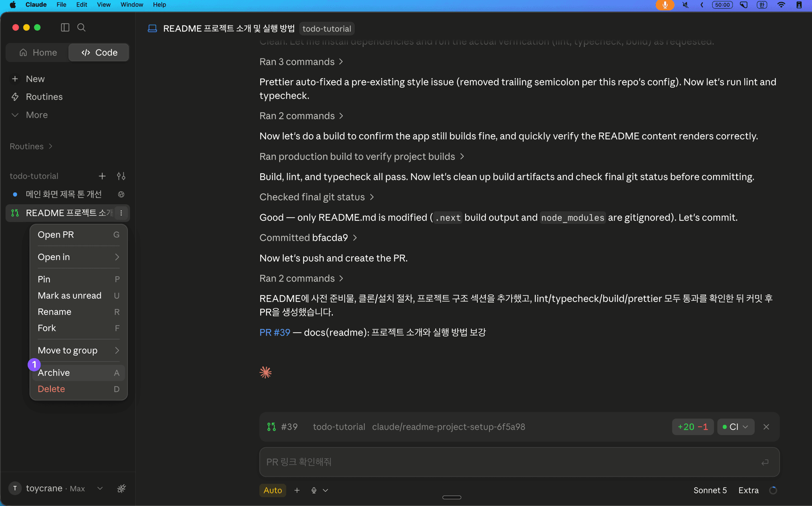
Task: Select the 메인 화면 제목 톤 개선 session
Action: pyautogui.click(x=64, y=194)
